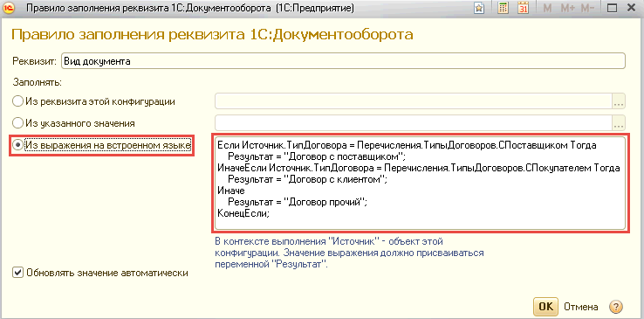Click the 'Договор с клиентом' result line
Screen dimensions: 644x319
(x=308, y=179)
